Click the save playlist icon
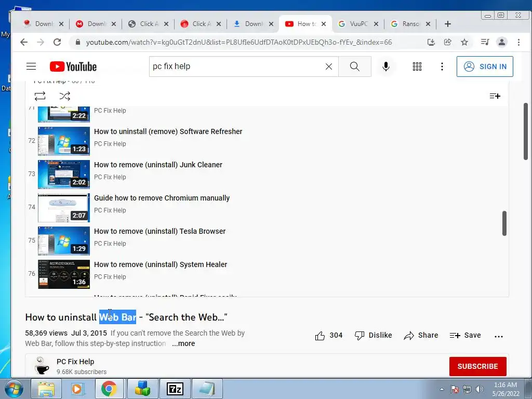532x399 pixels. tap(495, 96)
